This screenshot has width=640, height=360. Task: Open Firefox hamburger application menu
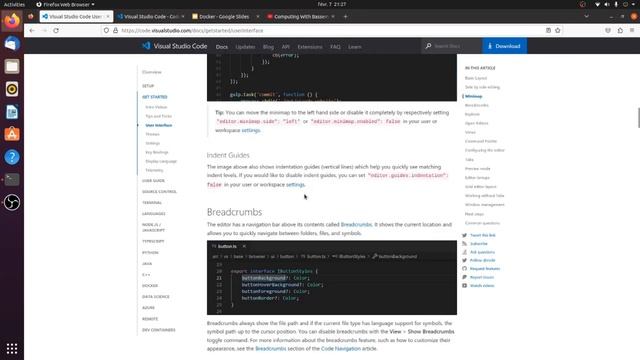pos(632,31)
